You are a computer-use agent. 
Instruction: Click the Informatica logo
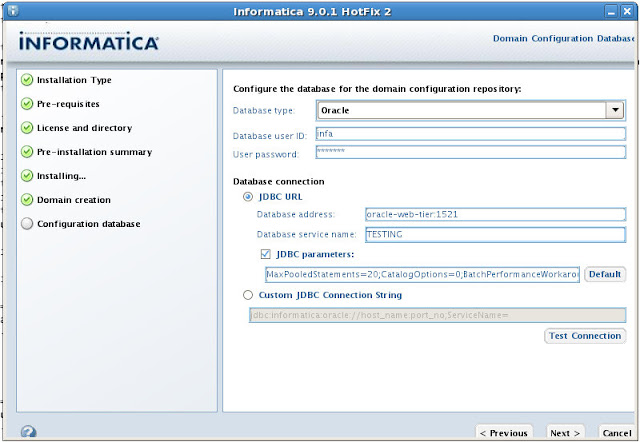click(89, 41)
